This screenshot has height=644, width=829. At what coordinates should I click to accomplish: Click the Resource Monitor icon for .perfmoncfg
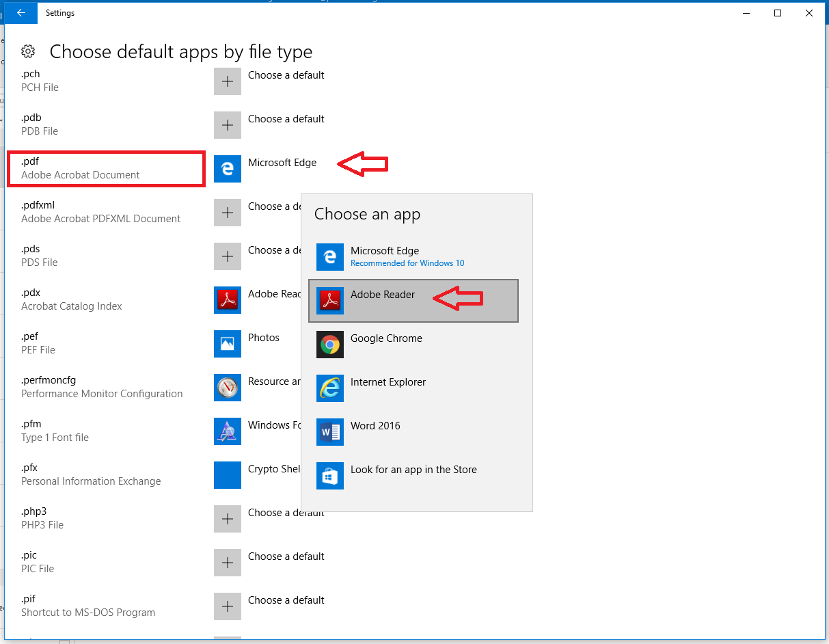click(x=228, y=388)
